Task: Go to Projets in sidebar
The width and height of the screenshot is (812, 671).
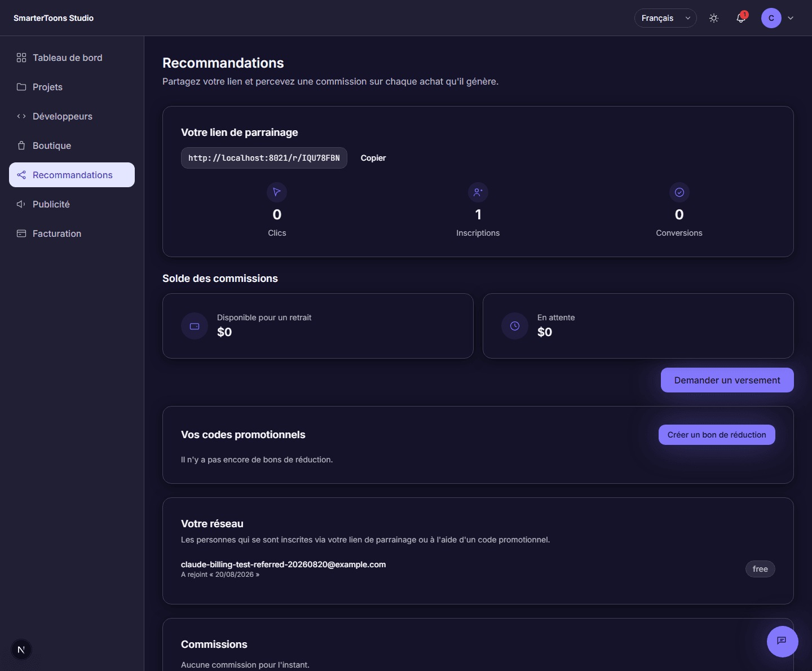Action: click(72, 87)
